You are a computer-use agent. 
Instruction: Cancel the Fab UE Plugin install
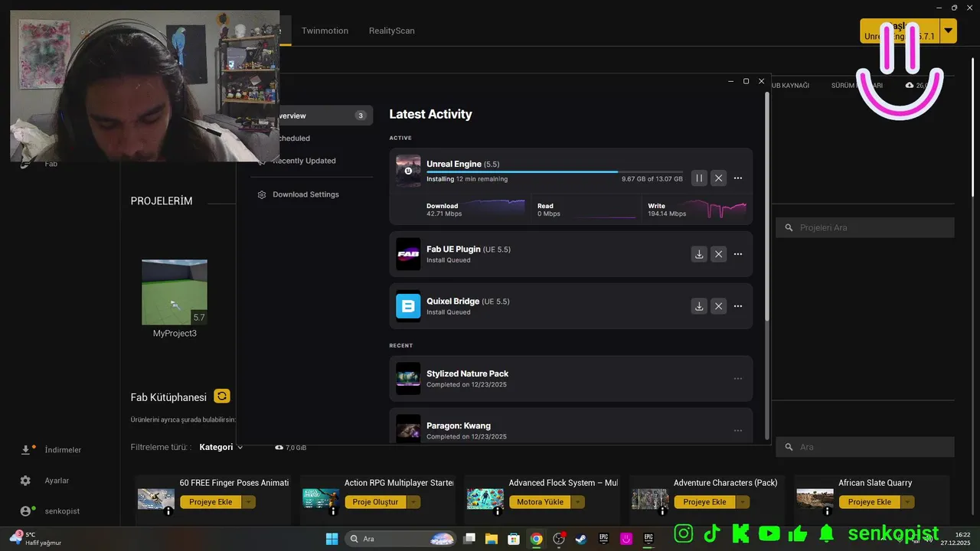718,254
